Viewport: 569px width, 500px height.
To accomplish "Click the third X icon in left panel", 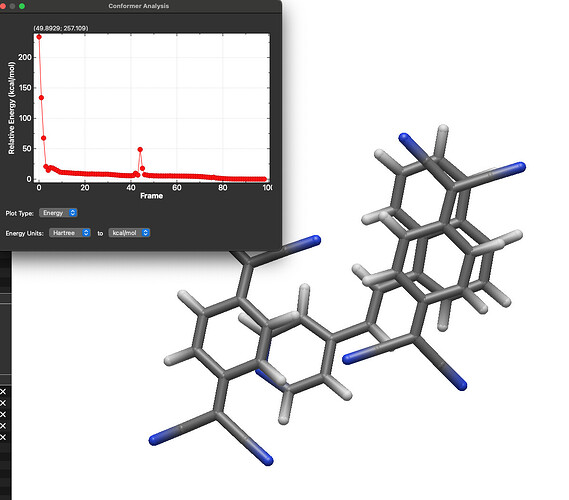I will [3, 414].
